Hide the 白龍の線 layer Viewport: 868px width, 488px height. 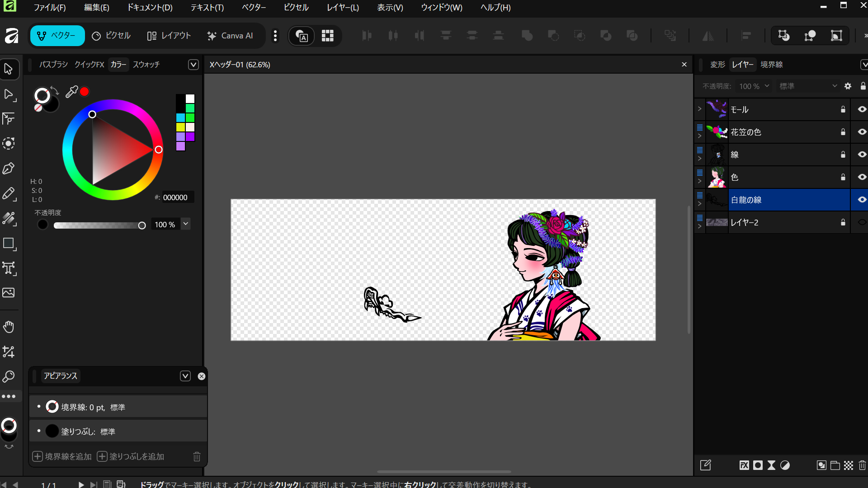point(862,200)
